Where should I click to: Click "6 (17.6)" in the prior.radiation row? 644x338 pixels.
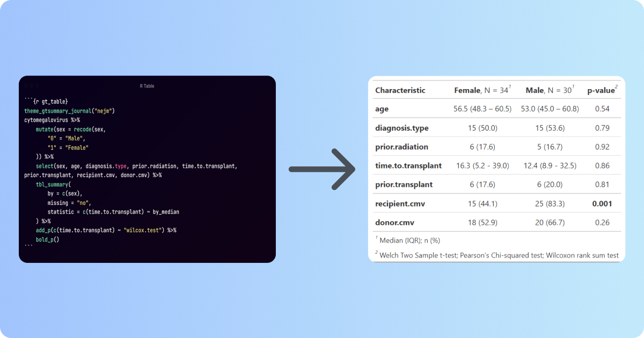[x=482, y=147]
